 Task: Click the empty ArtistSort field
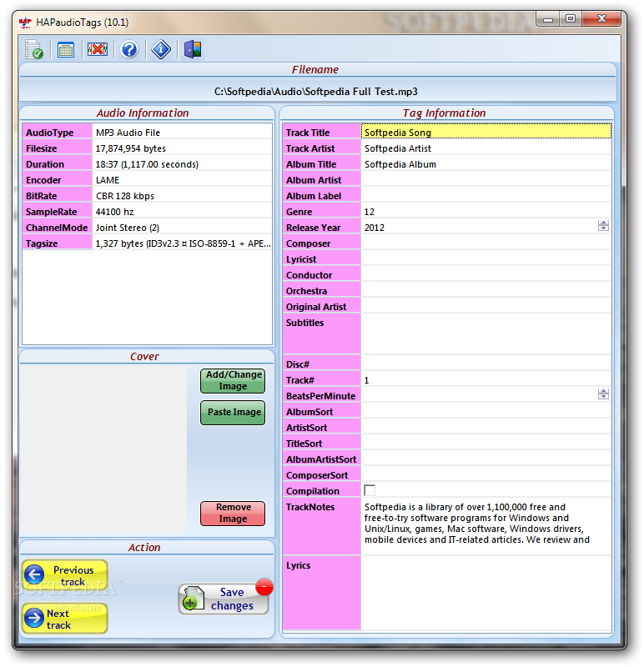pyautogui.click(x=486, y=427)
